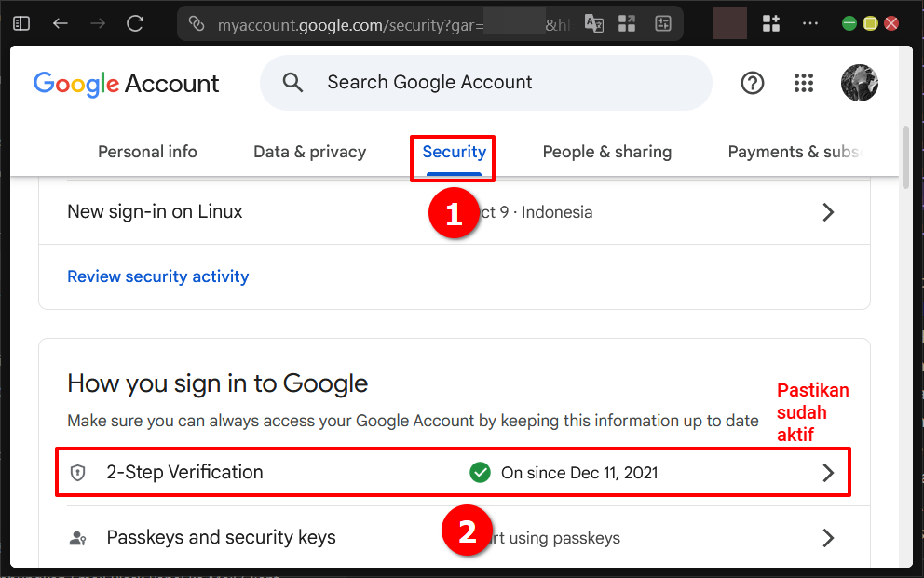Switch to the Data & privacy tab

(309, 152)
